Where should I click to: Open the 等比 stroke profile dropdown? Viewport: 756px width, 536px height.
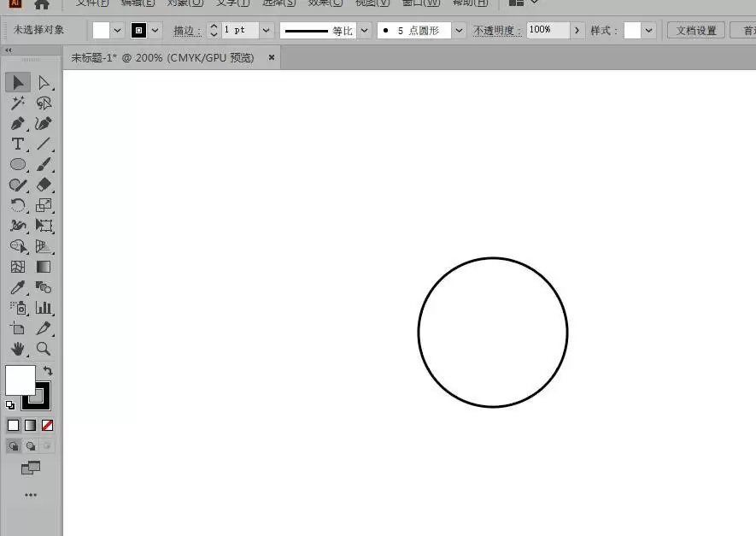[x=365, y=31]
